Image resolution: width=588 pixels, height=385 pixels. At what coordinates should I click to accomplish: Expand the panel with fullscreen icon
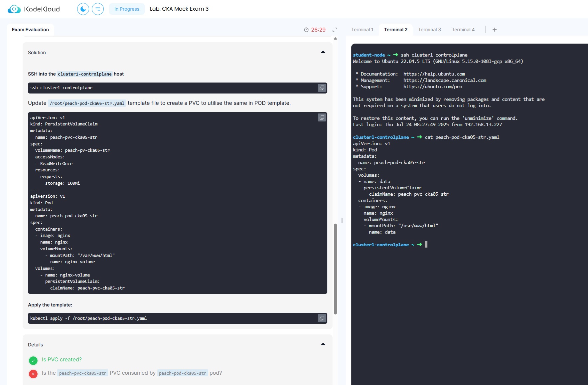click(x=335, y=30)
